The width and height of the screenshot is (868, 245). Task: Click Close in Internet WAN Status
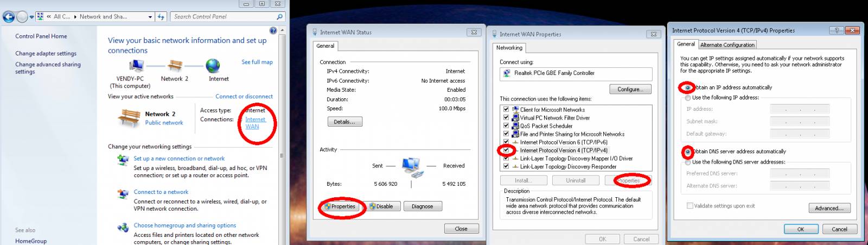(x=461, y=229)
